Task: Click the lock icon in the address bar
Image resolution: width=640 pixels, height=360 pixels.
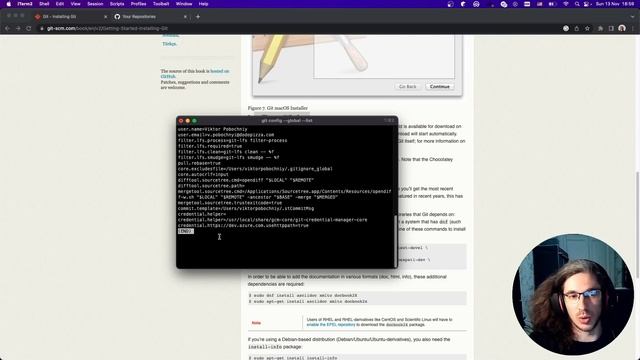Action: 42,29
